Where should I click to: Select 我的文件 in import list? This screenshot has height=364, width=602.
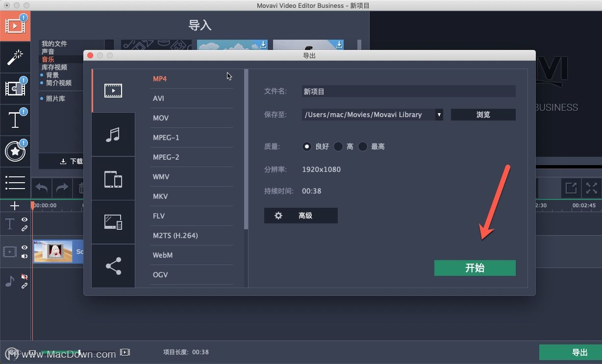click(54, 44)
